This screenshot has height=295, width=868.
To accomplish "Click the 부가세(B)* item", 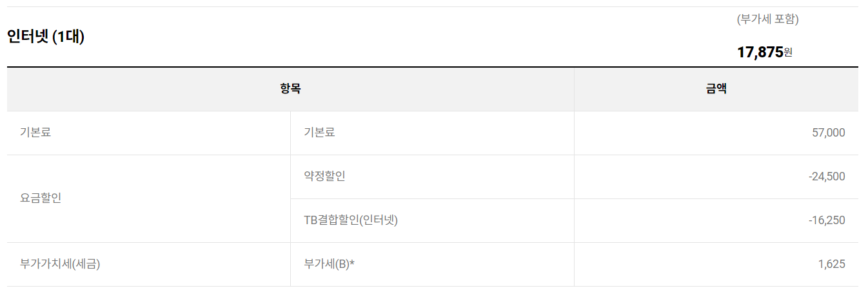I will pyautogui.click(x=329, y=264).
